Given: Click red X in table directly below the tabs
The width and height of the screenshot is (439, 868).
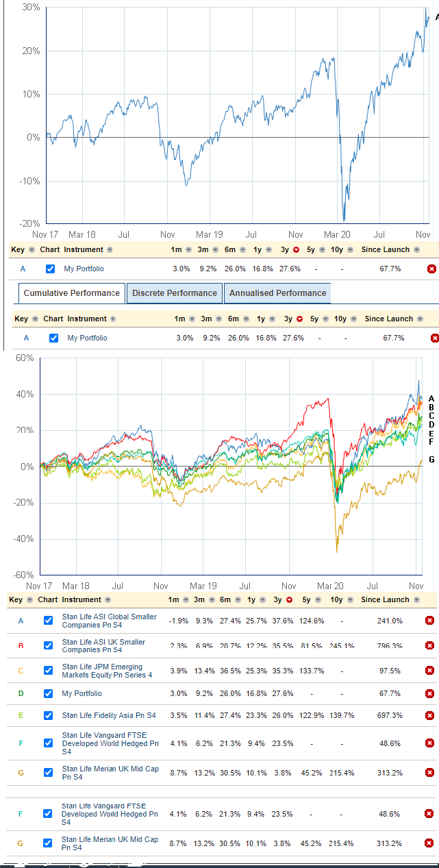Looking at the screenshot, I should tap(434, 338).
